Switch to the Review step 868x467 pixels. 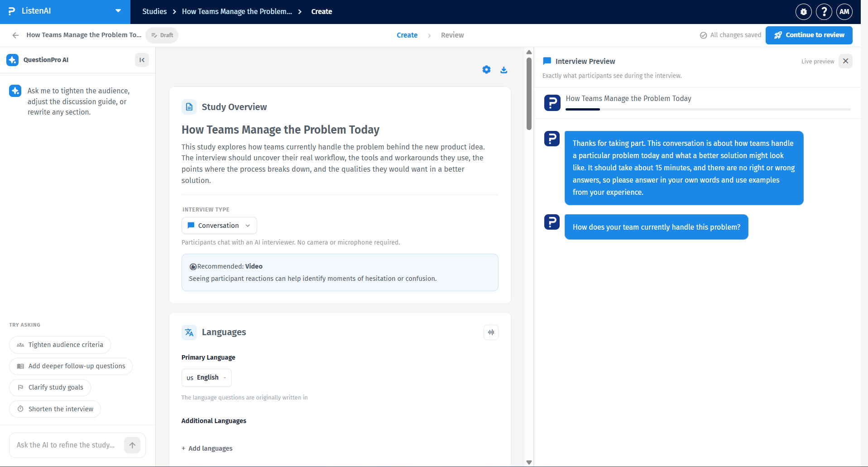(x=452, y=35)
